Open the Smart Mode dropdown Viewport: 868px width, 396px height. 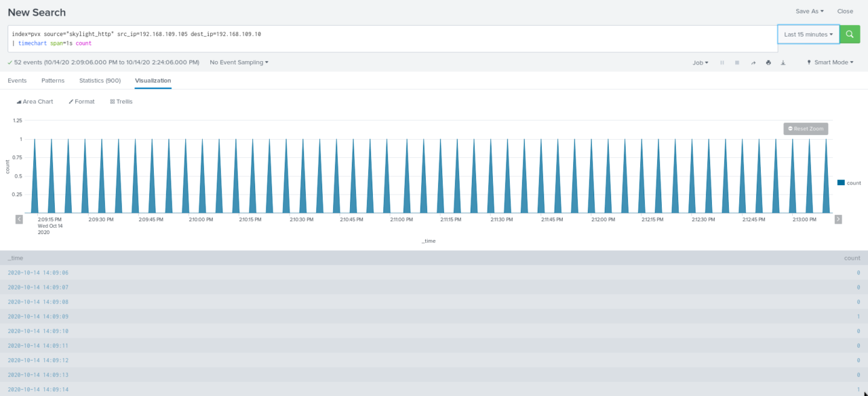coord(830,62)
